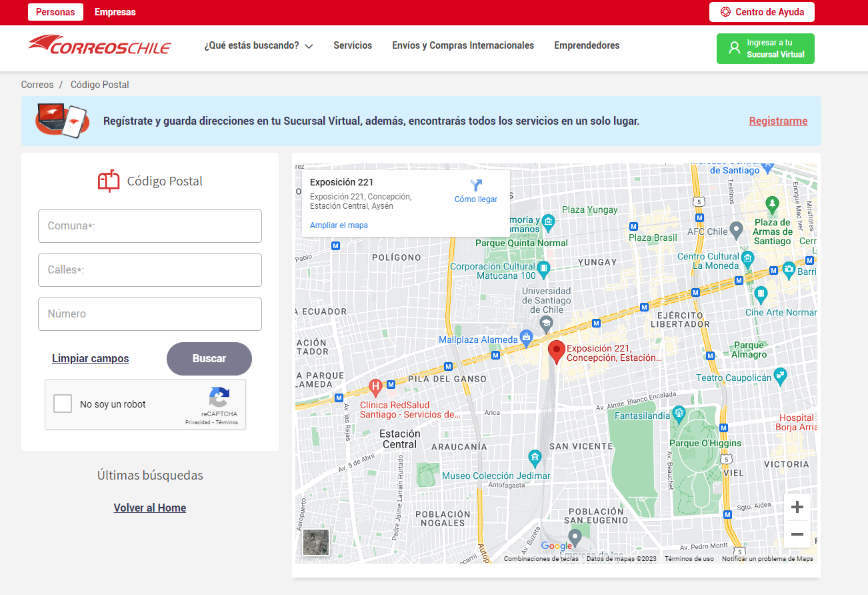Click the Universidad de Santiago graduation cap marker
This screenshot has width=868, height=595.
547,324
